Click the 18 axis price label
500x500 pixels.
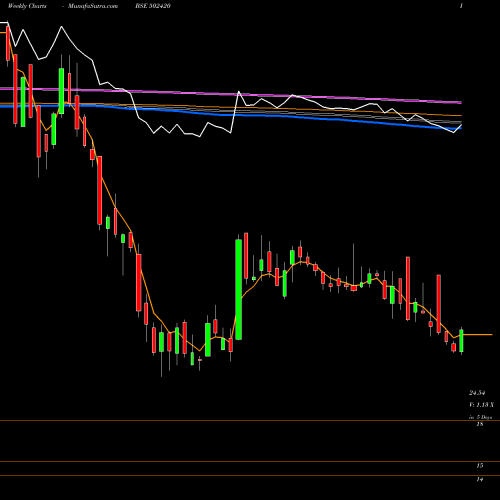[x=480, y=424]
